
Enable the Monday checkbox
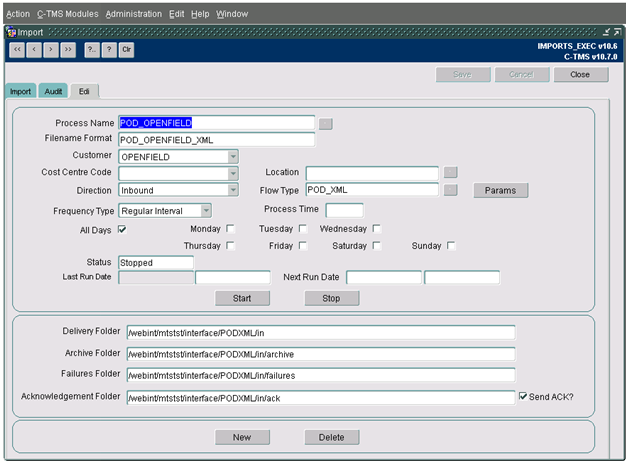click(230, 229)
